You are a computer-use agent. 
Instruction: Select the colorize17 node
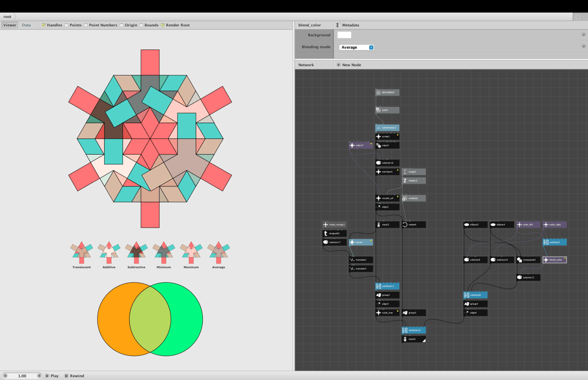coord(335,242)
